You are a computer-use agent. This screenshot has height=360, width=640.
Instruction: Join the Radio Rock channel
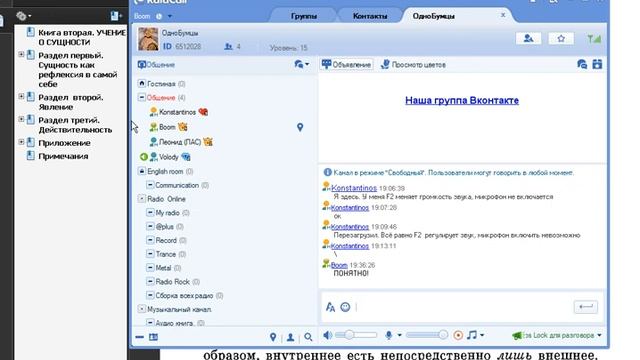[x=173, y=282]
